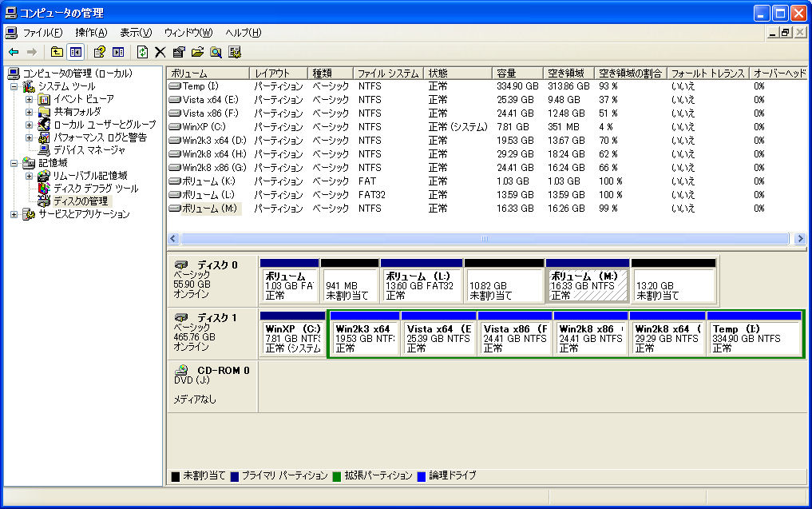This screenshot has width=812, height=509.
Task: Expand the パフォーマンス ログと警告 node
Action: (x=29, y=138)
